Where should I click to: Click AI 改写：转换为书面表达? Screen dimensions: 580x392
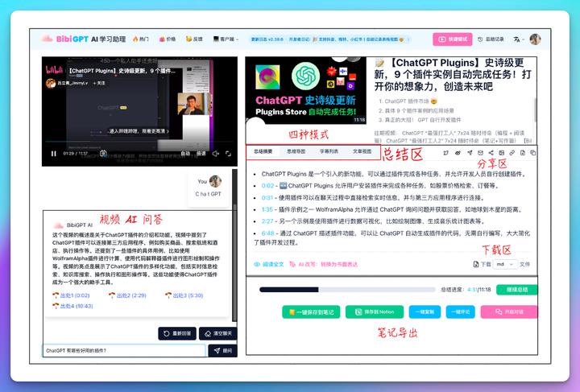324,264
